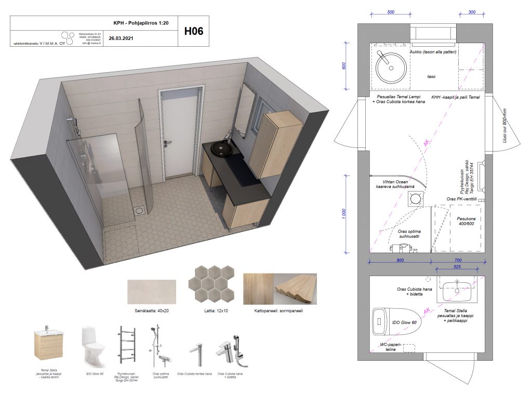Click the H06 drawing number box

pyautogui.click(x=193, y=31)
